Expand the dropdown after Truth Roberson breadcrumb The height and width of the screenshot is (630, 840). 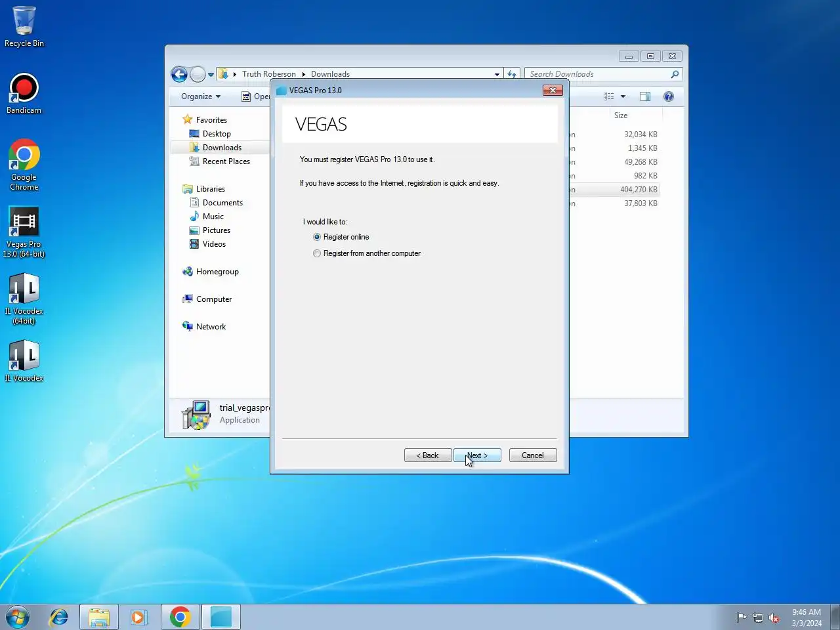(x=303, y=74)
